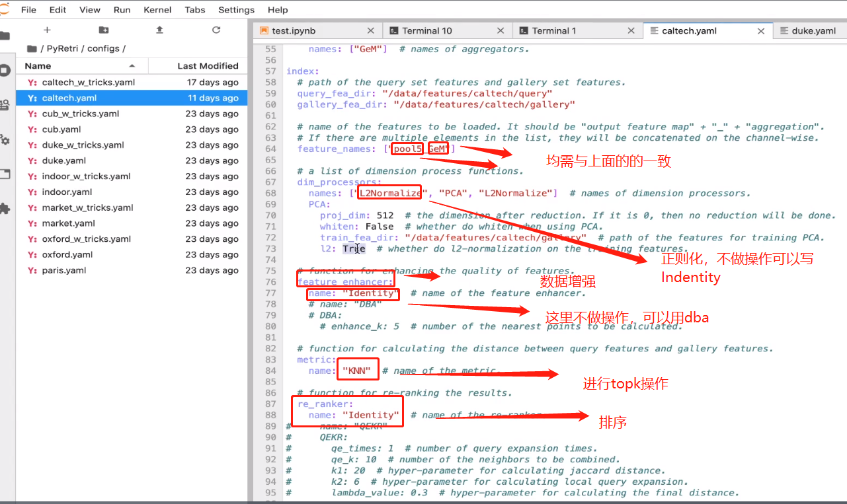Image resolution: width=847 pixels, height=504 pixels.
Task: Click the text "KNN" on line 84
Action: pos(356,371)
